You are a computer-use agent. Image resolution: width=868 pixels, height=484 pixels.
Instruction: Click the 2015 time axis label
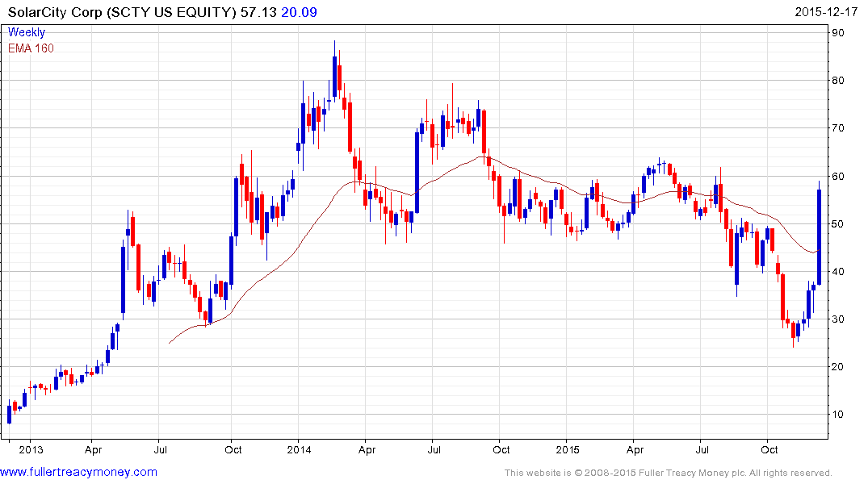point(568,449)
